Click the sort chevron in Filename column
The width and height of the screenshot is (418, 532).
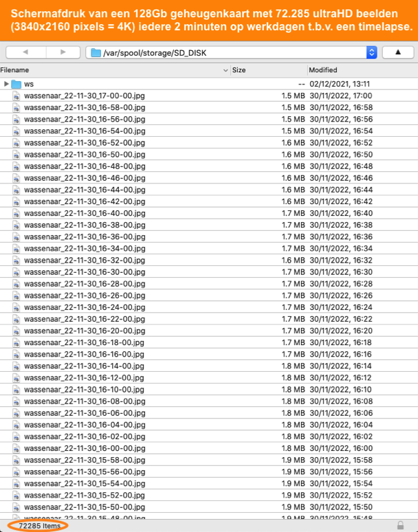(225, 70)
